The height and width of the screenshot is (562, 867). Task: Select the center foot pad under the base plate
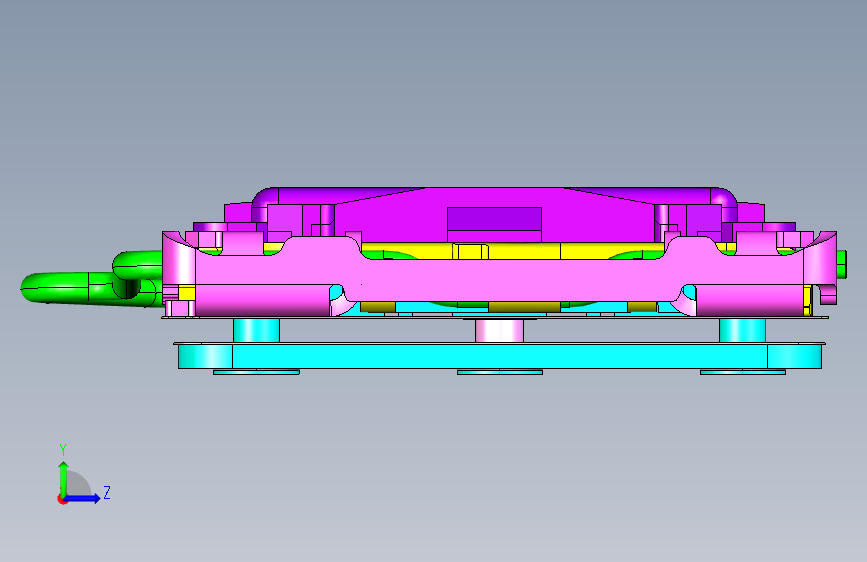click(x=499, y=372)
